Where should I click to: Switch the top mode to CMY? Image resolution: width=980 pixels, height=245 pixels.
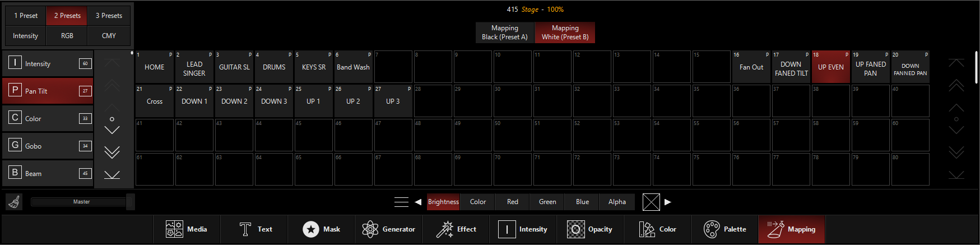click(109, 35)
